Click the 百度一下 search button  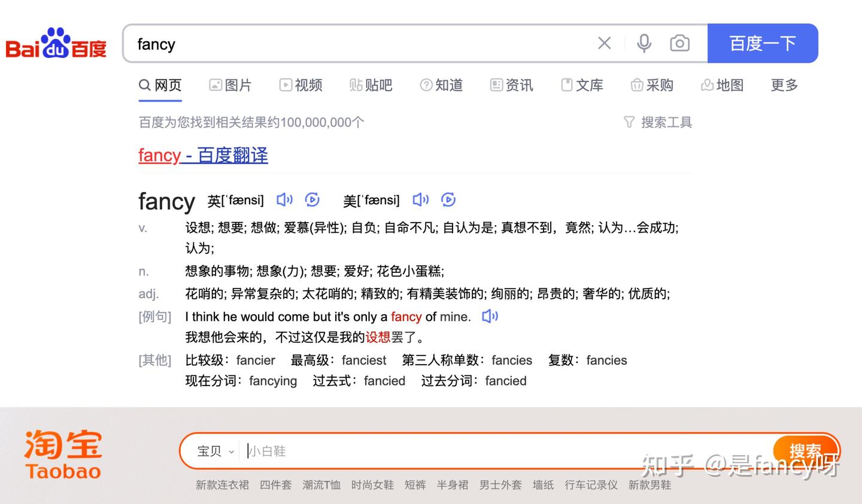pos(763,43)
